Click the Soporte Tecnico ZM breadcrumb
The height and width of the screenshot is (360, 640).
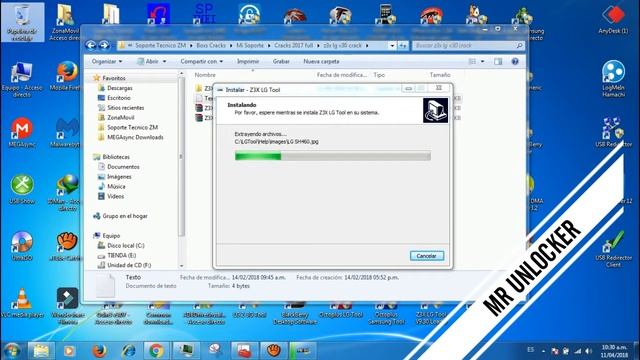[160, 46]
